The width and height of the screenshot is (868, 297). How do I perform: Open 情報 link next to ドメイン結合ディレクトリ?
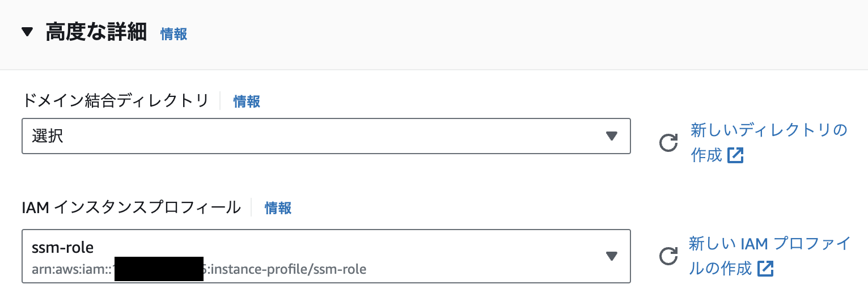[247, 101]
